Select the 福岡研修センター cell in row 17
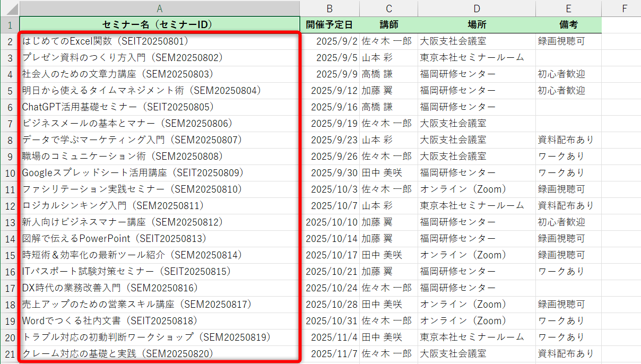The image size is (641, 364). pos(477,288)
